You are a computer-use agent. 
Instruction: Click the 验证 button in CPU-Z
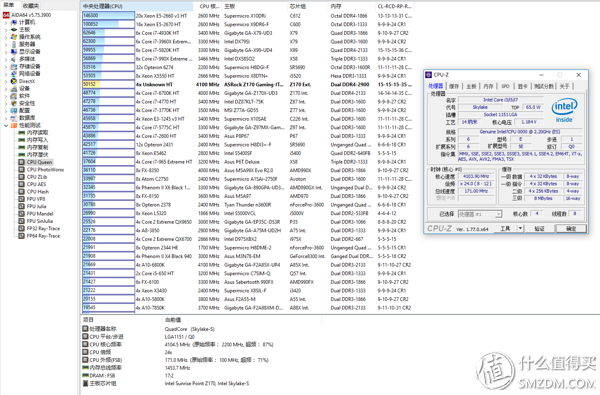(540, 229)
